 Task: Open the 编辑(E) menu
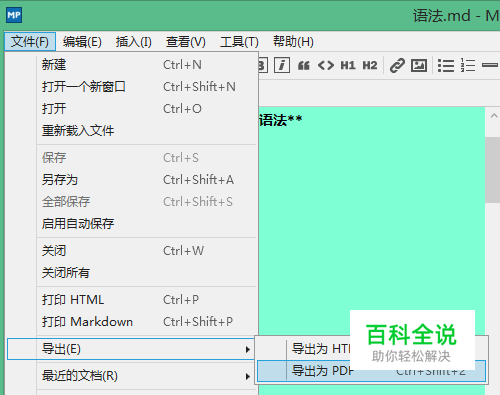(82, 42)
